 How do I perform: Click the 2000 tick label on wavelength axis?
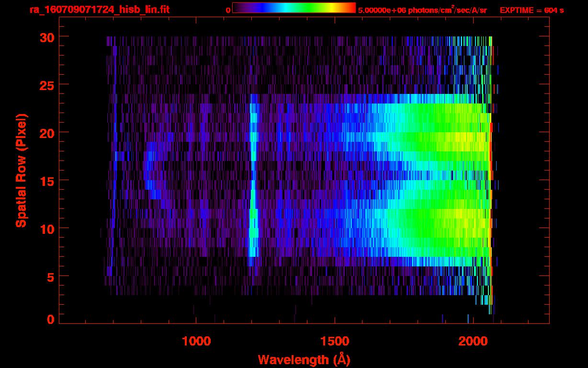click(x=473, y=341)
